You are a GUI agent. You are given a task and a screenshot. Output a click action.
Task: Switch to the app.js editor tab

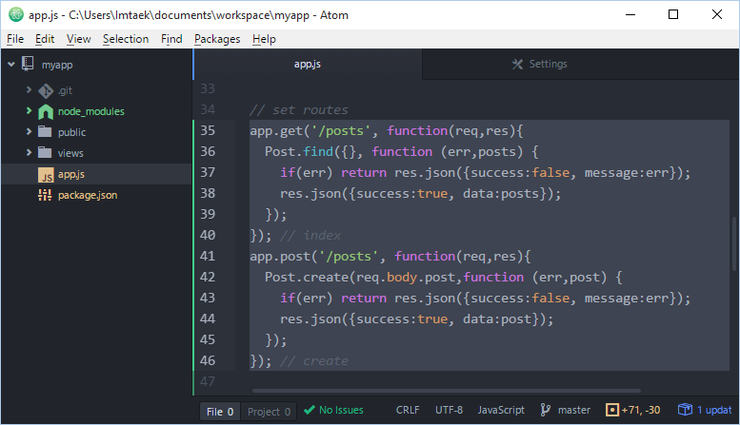[307, 64]
